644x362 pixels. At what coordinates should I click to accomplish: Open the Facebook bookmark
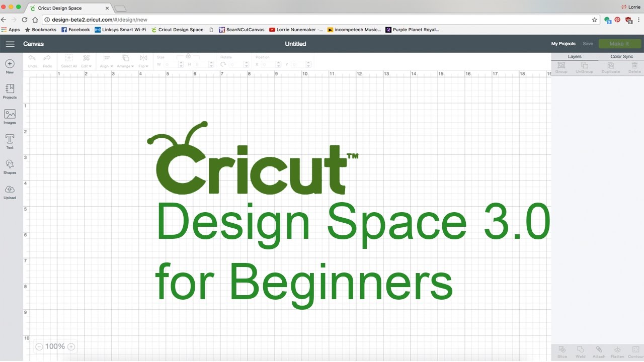(x=75, y=30)
